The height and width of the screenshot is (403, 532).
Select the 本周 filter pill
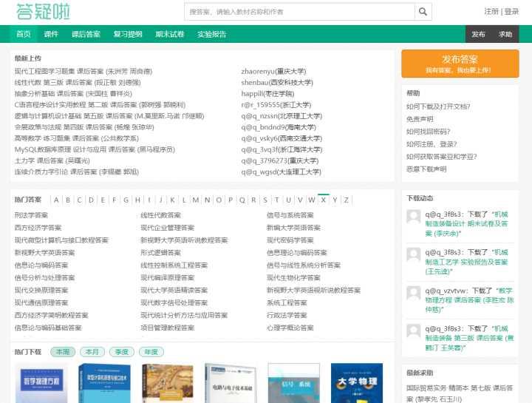pyautogui.click(x=63, y=352)
